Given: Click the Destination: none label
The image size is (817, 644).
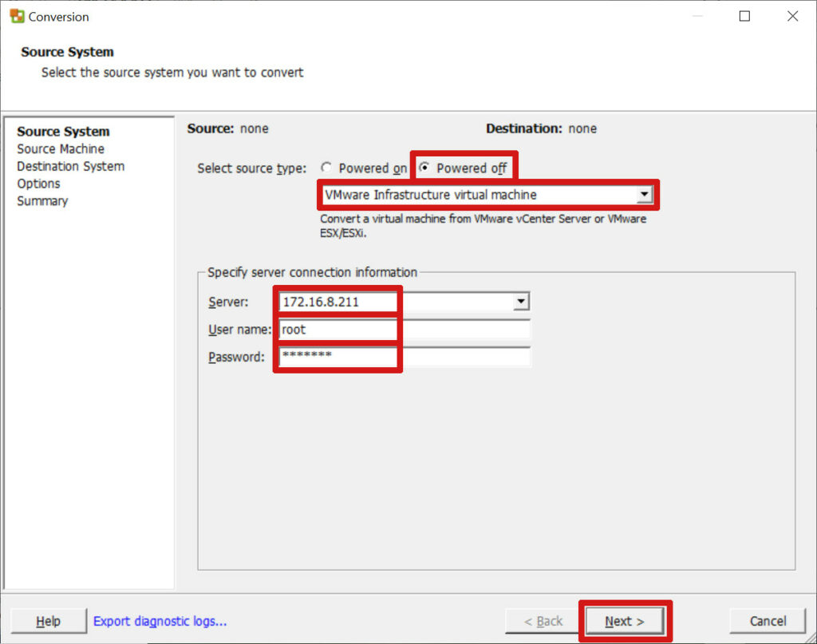Looking at the screenshot, I should tap(542, 128).
